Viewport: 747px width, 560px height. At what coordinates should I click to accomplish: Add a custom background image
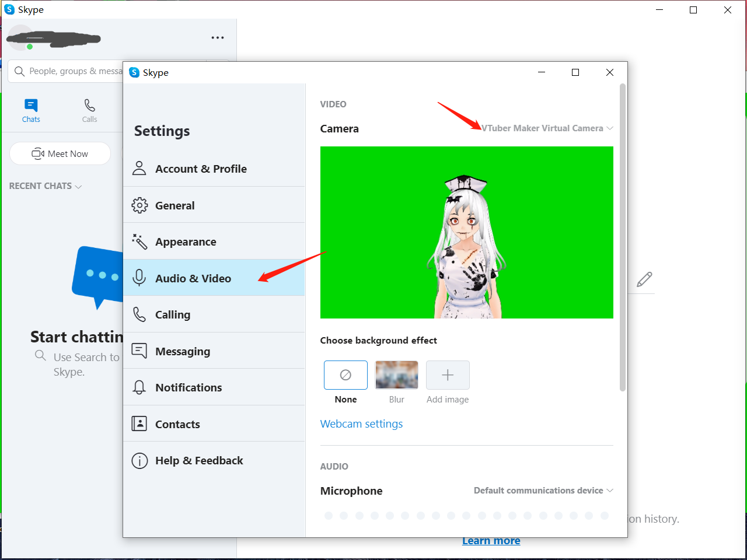(x=448, y=375)
